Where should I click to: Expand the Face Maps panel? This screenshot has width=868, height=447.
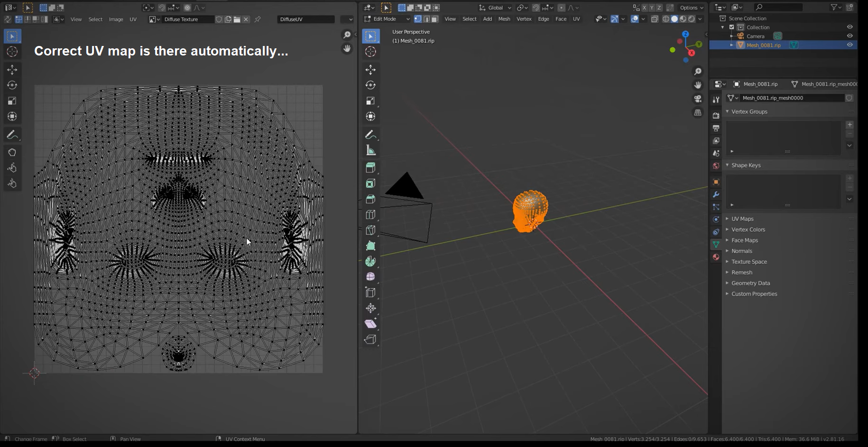745,240
